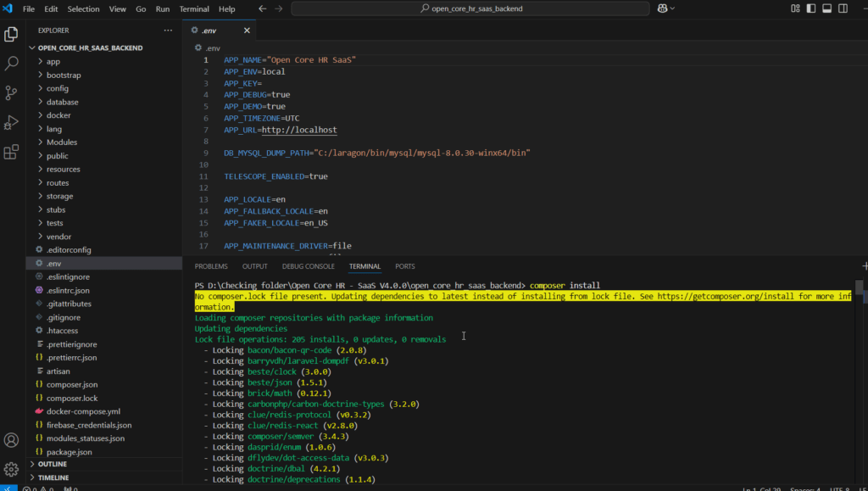Click the VS Code logo icon
The height and width of the screenshot is (491, 868).
[8, 8]
